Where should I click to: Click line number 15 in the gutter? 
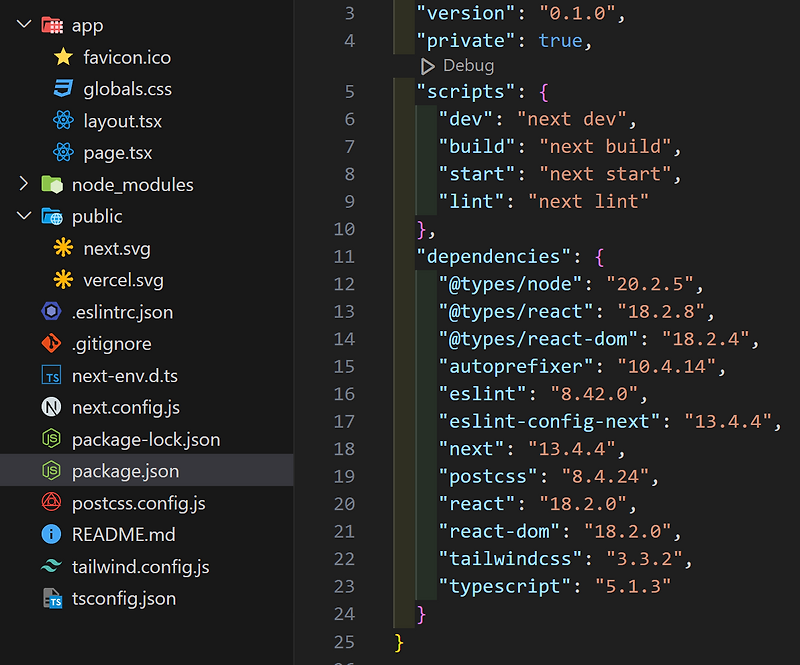[x=344, y=366]
